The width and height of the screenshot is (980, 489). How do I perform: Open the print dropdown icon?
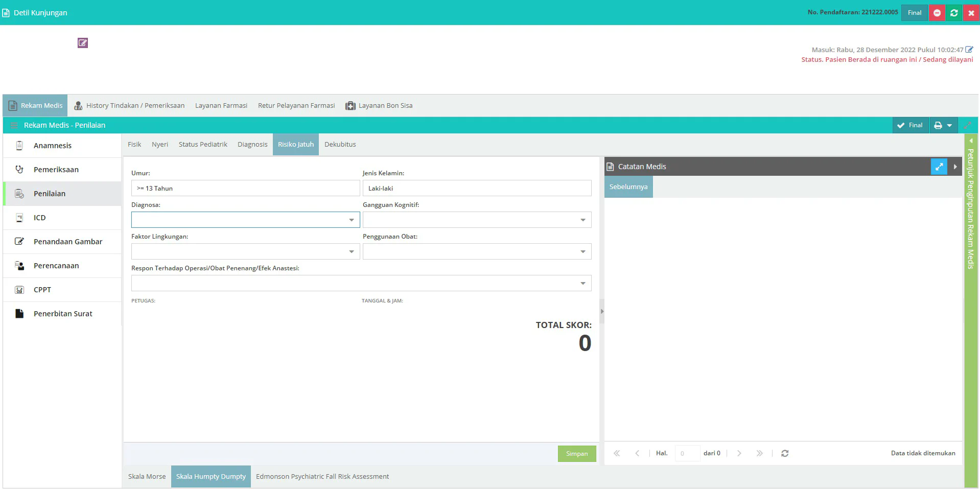(x=943, y=125)
